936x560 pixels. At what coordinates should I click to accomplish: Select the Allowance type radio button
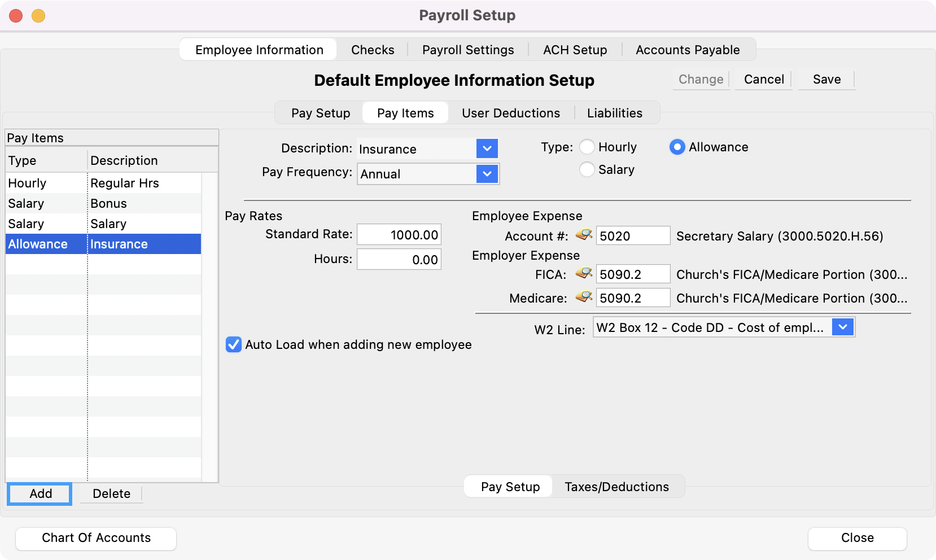[677, 147]
